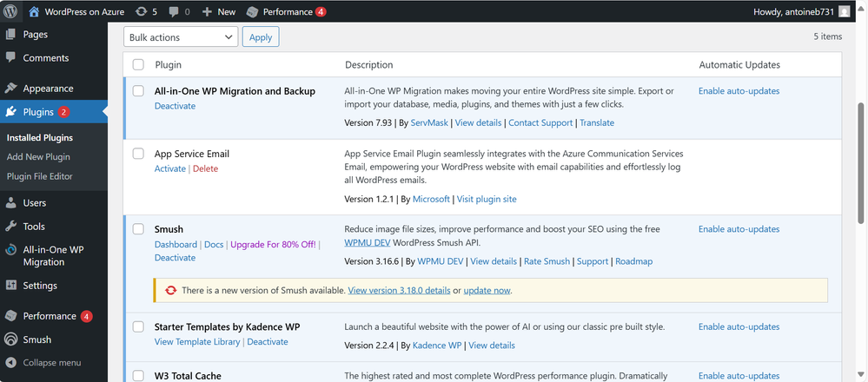
Task: Open WPMU DEV link in Smush description
Action: click(365, 243)
